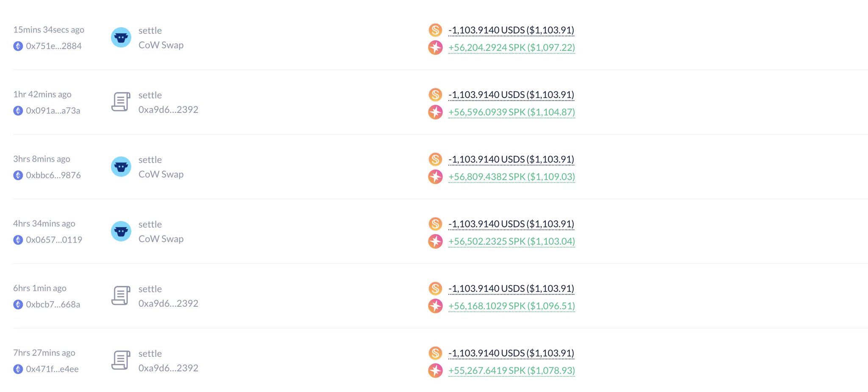Image resolution: width=868 pixels, height=392 pixels.
Task: Click +56,809.4382 SPK received amount
Action: pyautogui.click(x=511, y=177)
